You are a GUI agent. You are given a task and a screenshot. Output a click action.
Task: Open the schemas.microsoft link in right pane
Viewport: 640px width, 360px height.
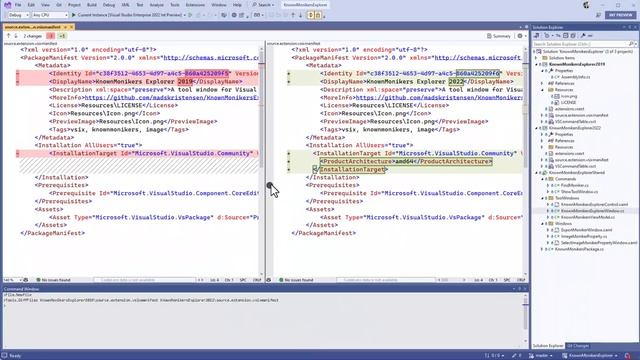(478, 58)
